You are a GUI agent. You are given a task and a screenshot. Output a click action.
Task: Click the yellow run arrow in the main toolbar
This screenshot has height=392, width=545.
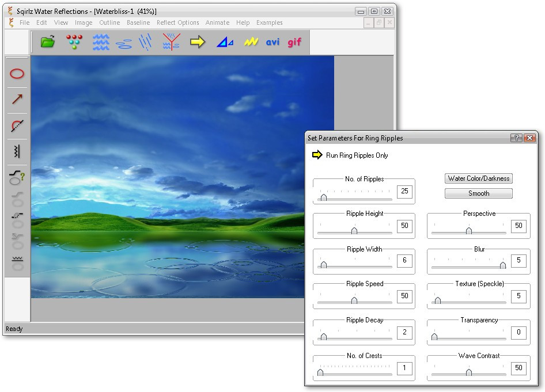198,42
